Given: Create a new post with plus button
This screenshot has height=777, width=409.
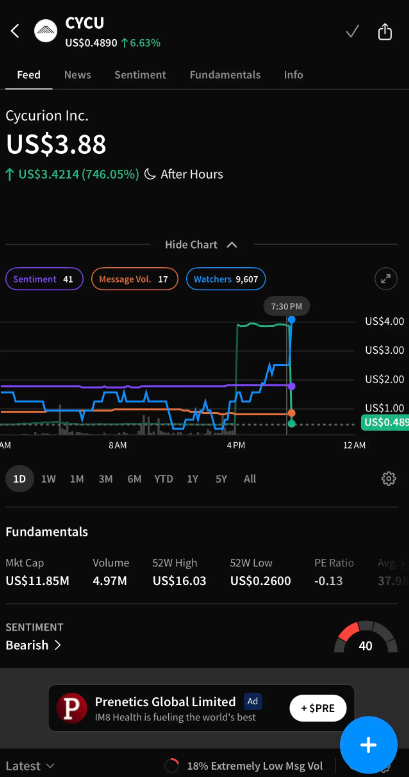Looking at the screenshot, I should point(368,745).
